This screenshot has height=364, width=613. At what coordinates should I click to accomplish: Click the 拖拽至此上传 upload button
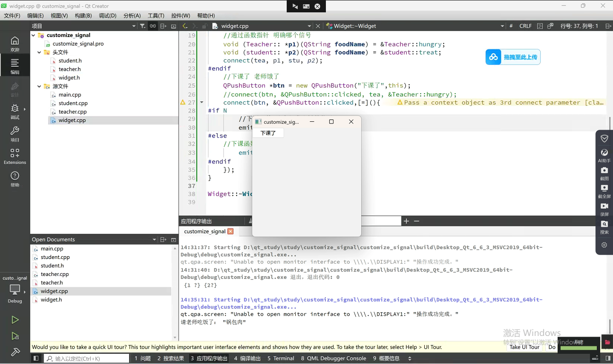coord(513,57)
